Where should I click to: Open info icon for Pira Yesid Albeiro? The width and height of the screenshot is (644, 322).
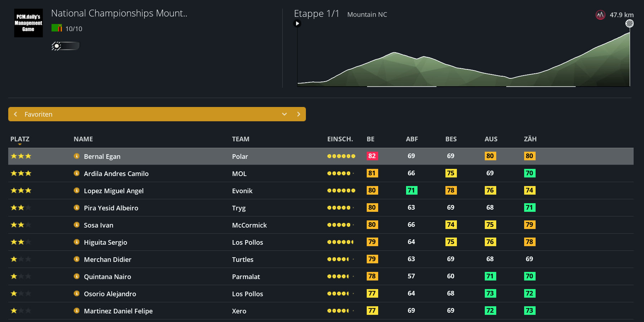point(77,208)
